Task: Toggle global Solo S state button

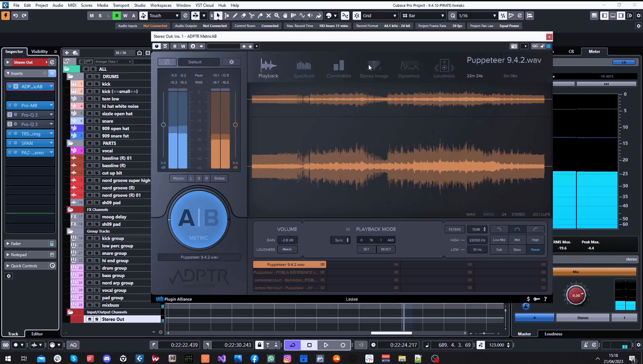Action: click(x=100, y=16)
